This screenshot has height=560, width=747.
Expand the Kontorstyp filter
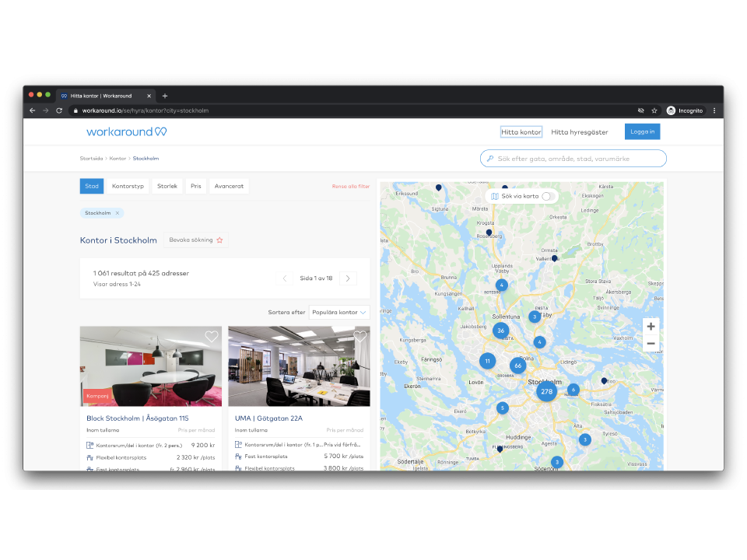[128, 187]
